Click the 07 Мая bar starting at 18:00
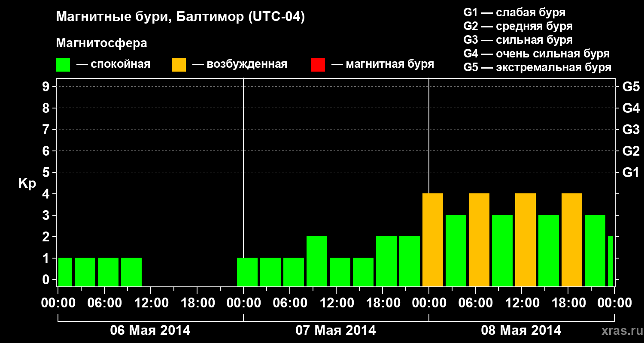Screen dimensions: 644x343 (x=386, y=261)
